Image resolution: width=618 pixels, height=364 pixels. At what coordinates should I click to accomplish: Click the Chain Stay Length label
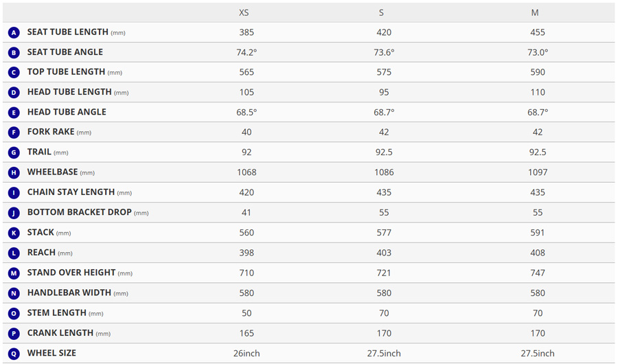click(71, 192)
